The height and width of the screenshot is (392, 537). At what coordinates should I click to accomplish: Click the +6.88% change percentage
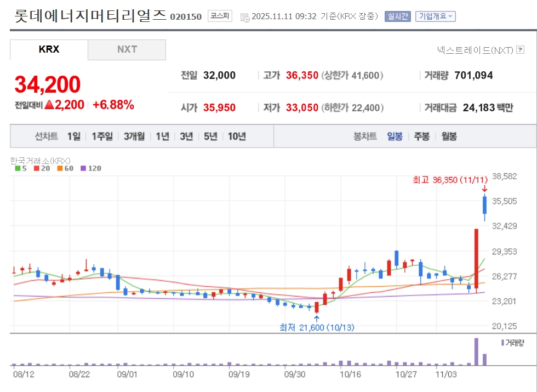[113, 105]
